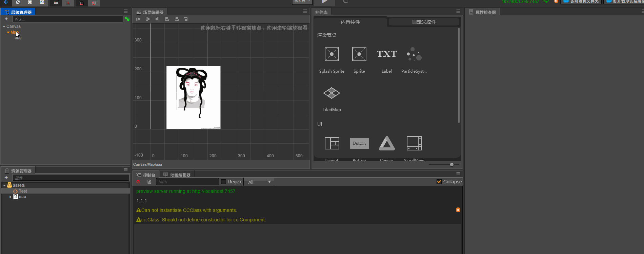
Task: Add a new node in the hierarchy
Action: tap(6, 19)
